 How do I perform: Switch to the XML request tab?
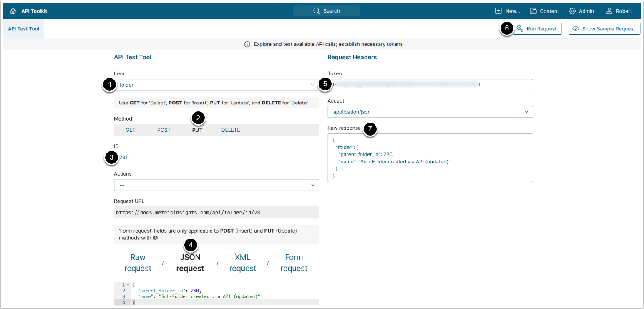[242, 263]
